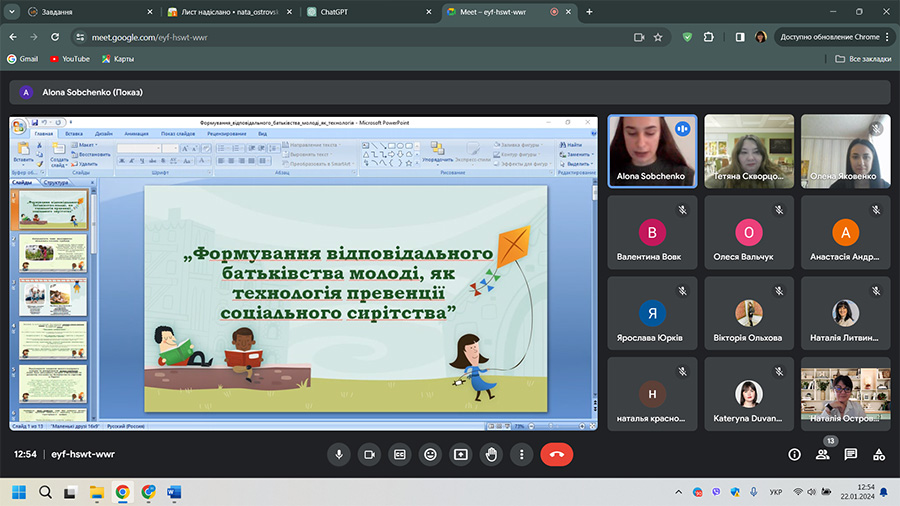Show the participants list panel
Screen dimensions: 900x506
tap(822, 454)
